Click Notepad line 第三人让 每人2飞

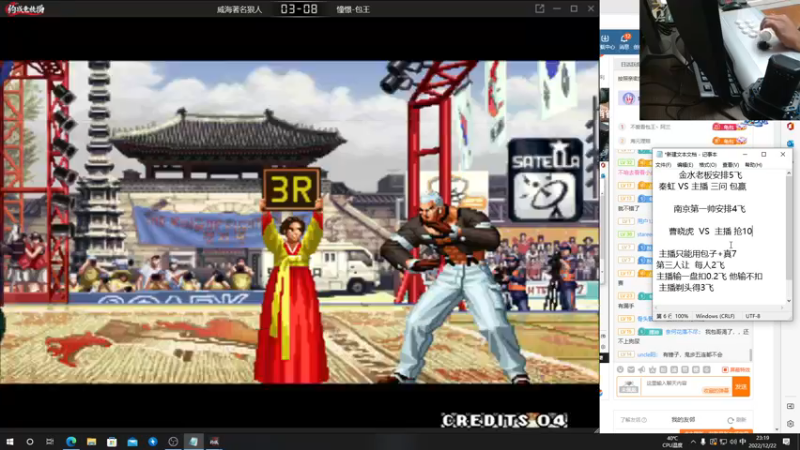click(x=690, y=265)
